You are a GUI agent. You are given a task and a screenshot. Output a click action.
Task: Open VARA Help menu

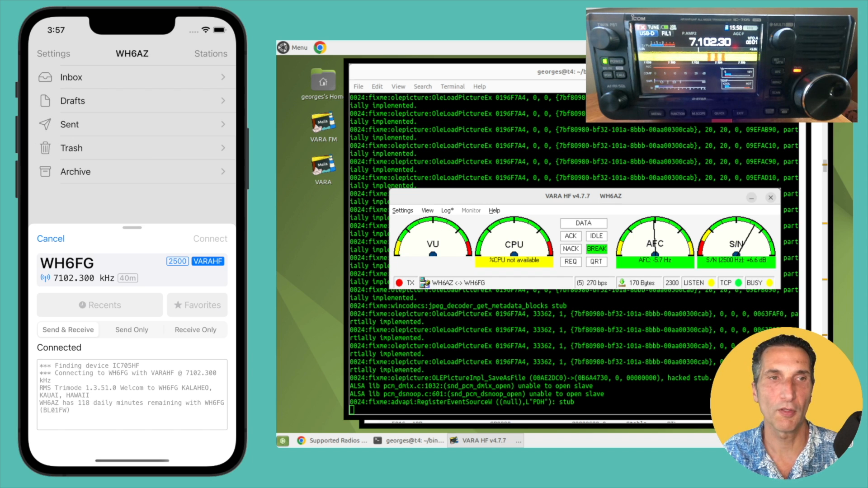point(494,211)
